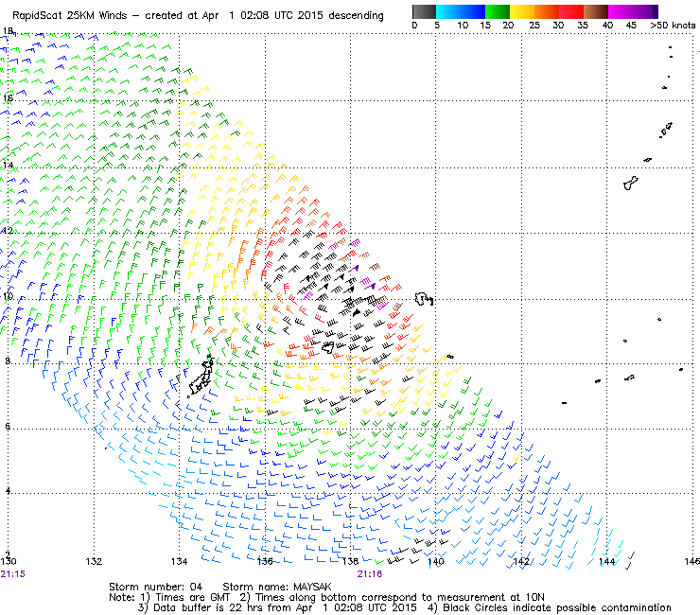Click the green 15-20 knots legend segment
This screenshot has height=615, width=700.
coord(498,11)
